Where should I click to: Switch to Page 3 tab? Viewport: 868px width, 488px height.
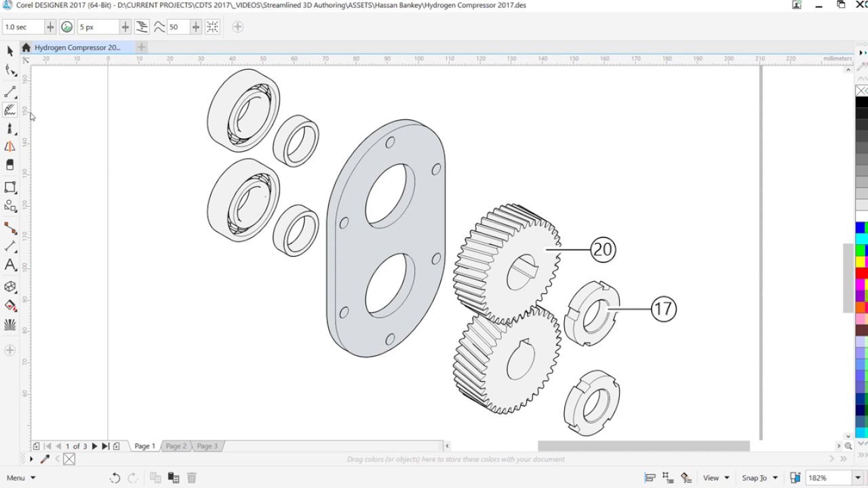coord(207,446)
